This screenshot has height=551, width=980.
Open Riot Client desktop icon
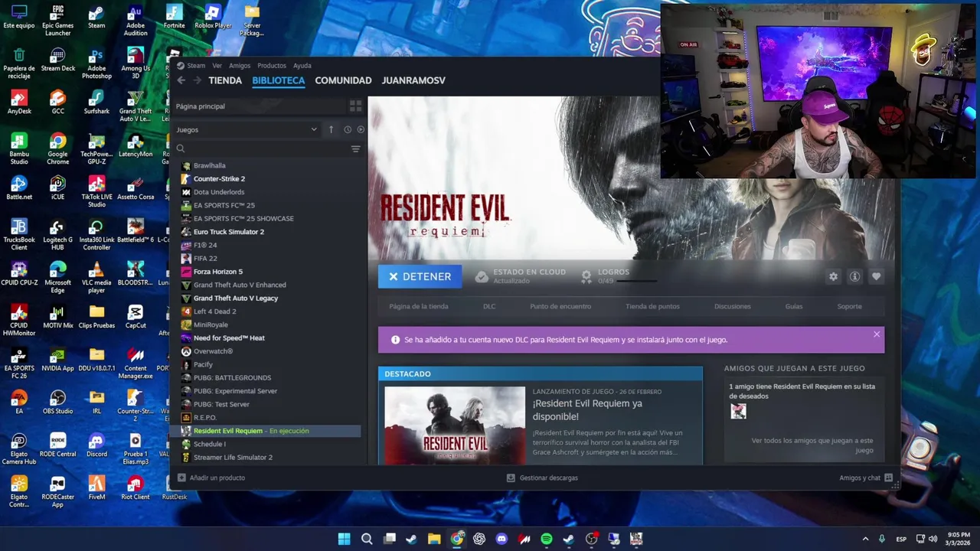(x=136, y=487)
